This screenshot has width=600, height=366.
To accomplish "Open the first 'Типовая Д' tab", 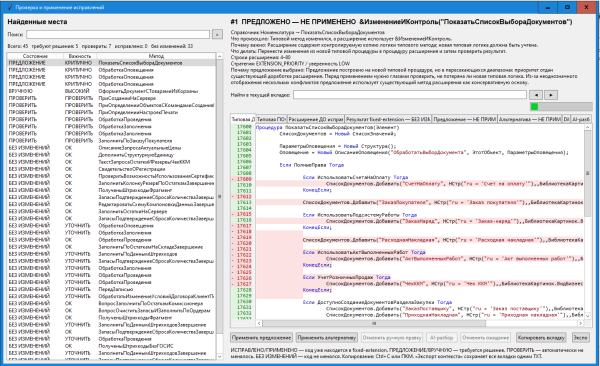I will pyautogui.click(x=243, y=119).
